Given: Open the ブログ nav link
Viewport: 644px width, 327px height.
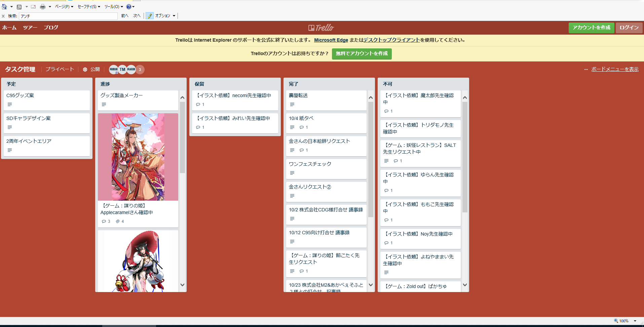Looking at the screenshot, I should [x=51, y=28].
